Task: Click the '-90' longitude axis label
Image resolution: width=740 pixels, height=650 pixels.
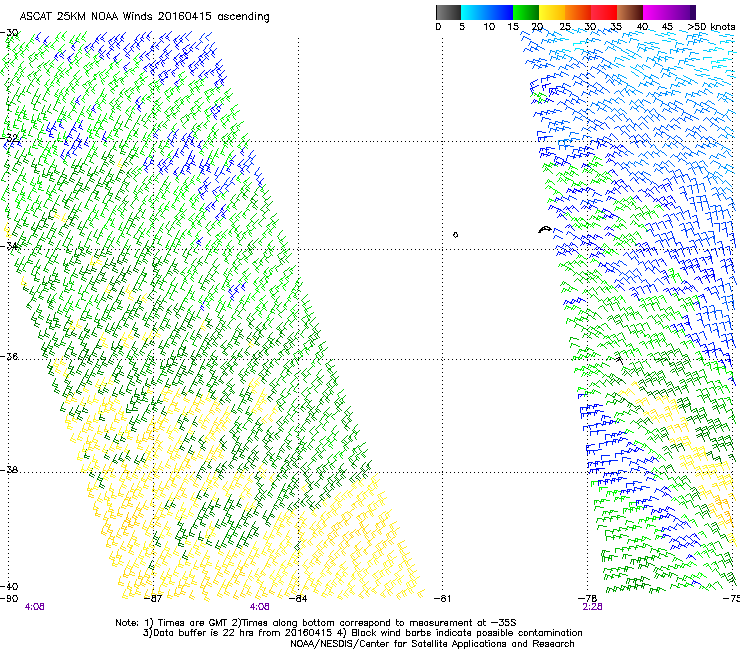Action: [x=9, y=599]
